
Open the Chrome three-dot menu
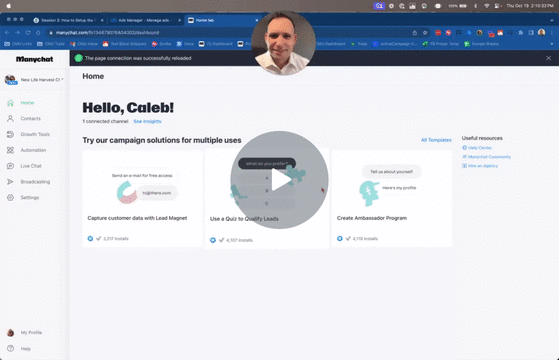pyautogui.click(x=552, y=32)
